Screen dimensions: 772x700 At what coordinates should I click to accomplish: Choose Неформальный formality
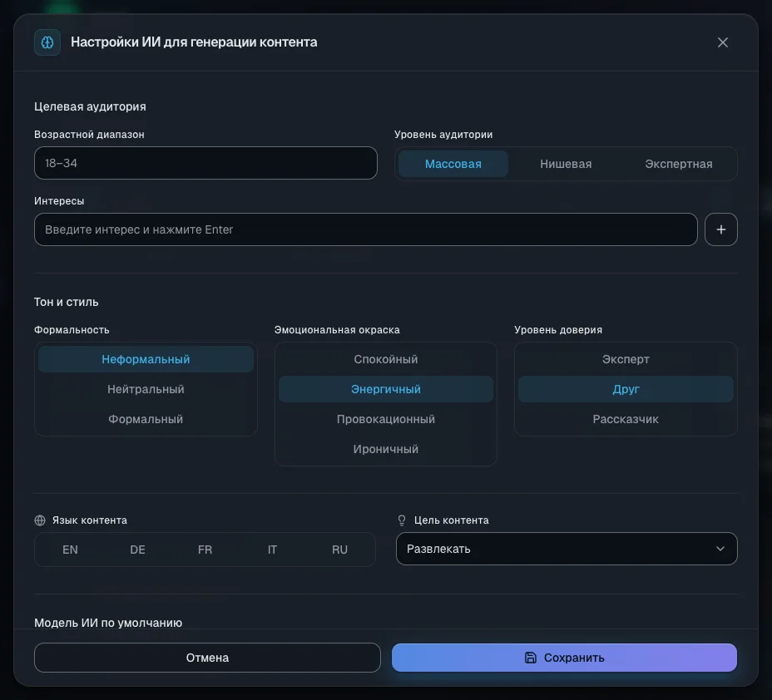146,359
